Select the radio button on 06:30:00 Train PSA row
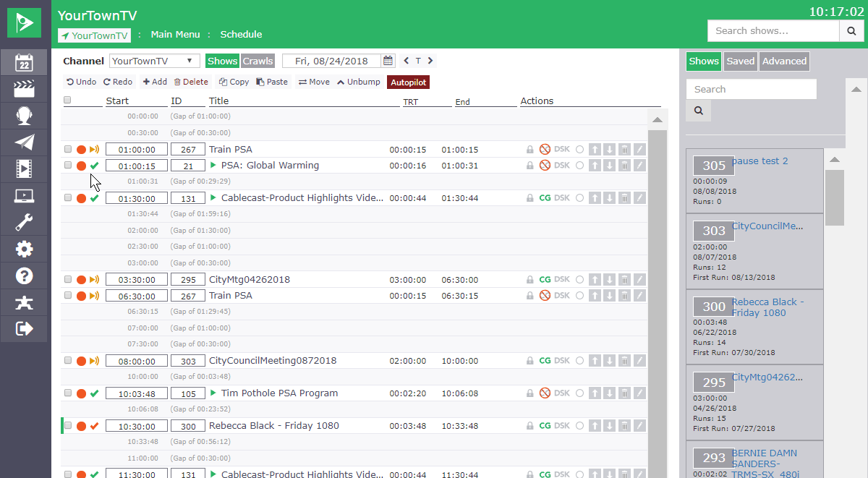 click(x=579, y=296)
